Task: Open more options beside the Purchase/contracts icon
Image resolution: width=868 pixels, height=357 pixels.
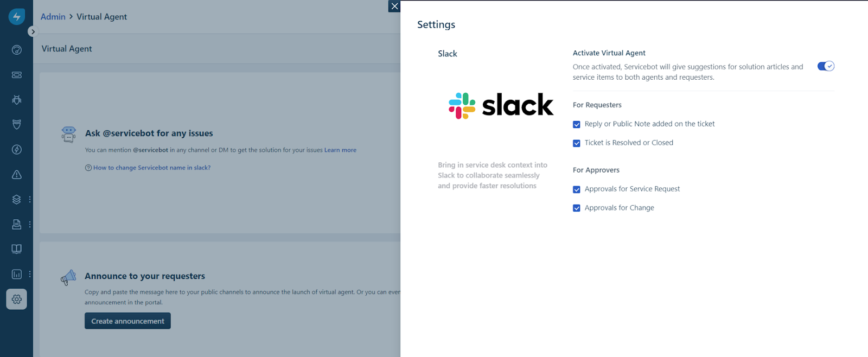Action: pos(30,224)
